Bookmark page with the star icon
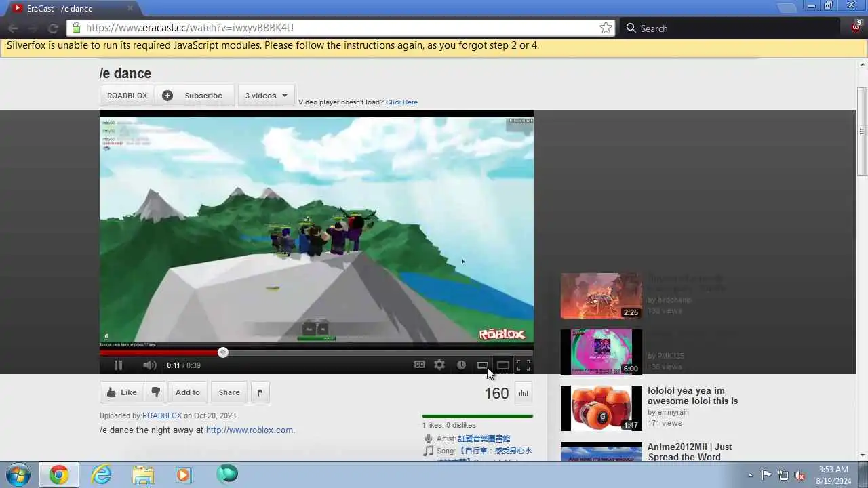 606,28
